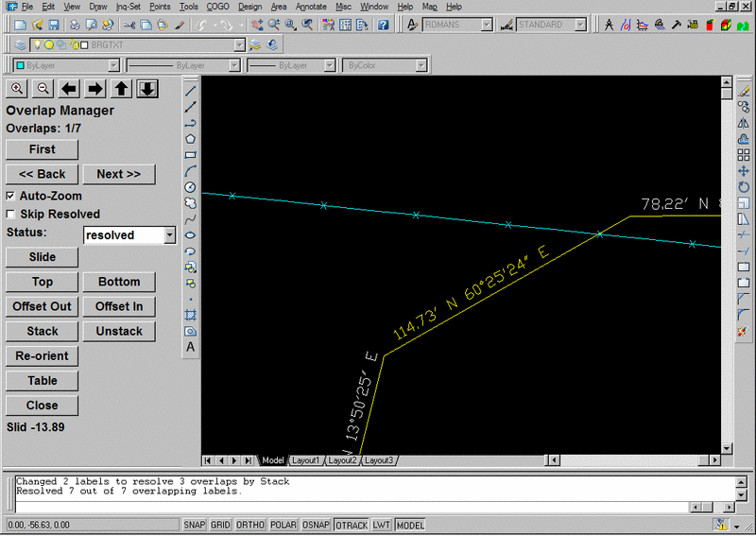Click the Stack button
This screenshot has height=536, width=756.
tap(42, 332)
